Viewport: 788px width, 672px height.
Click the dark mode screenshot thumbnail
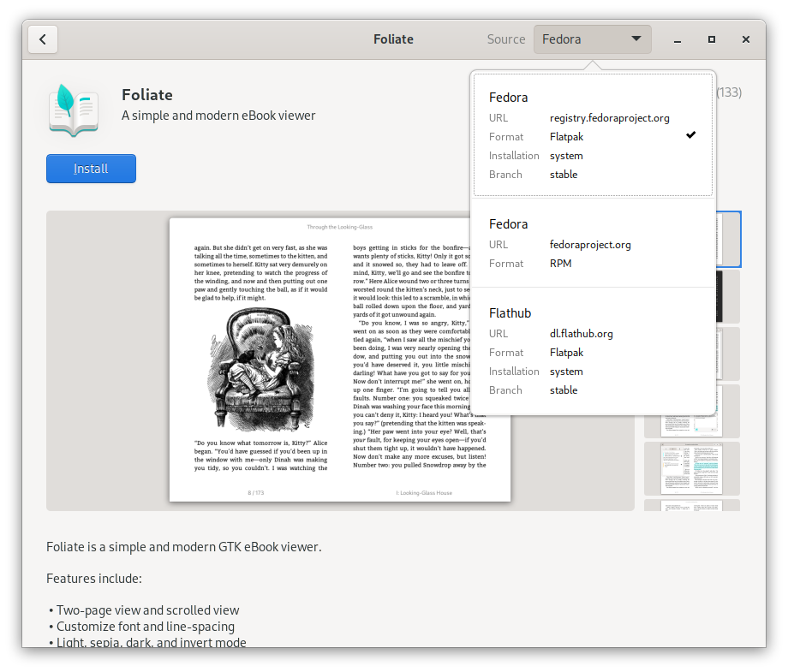pyautogui.click(x=691, y=297)
